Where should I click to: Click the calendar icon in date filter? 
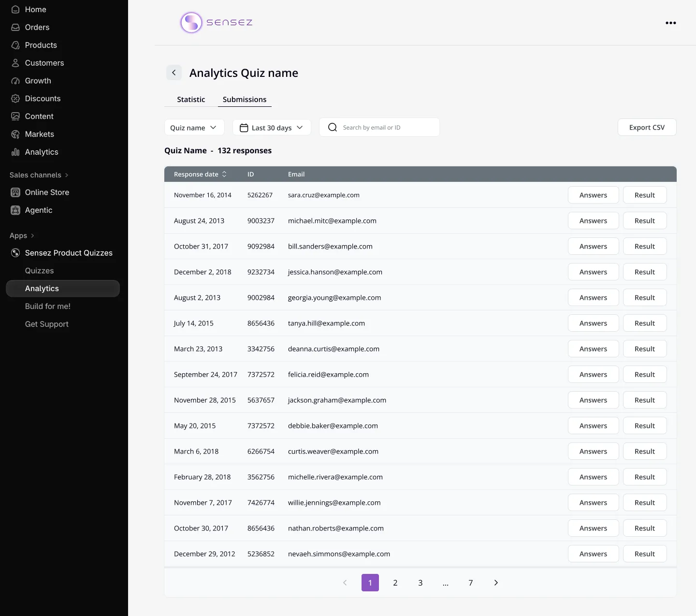pos(244,128)
